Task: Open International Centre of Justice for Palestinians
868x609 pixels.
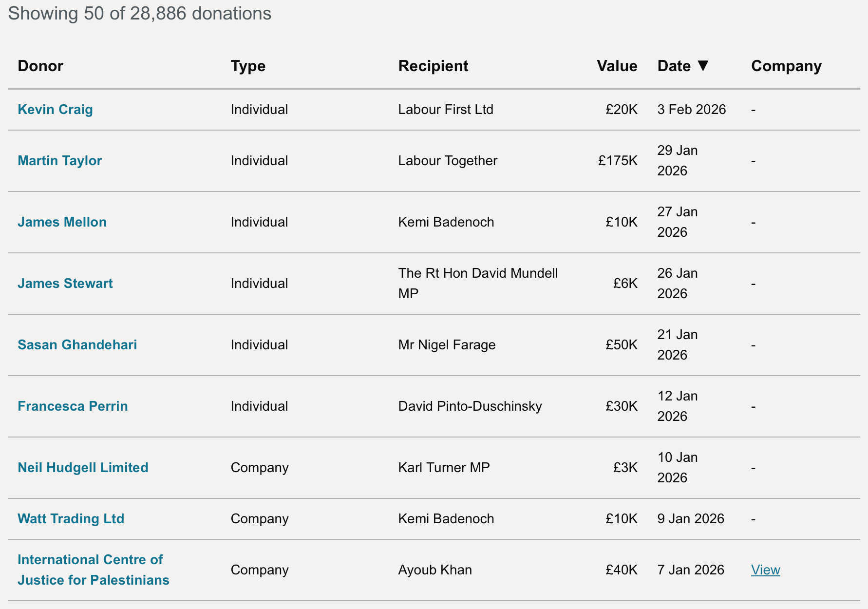Action: click(x=93, y=570)
